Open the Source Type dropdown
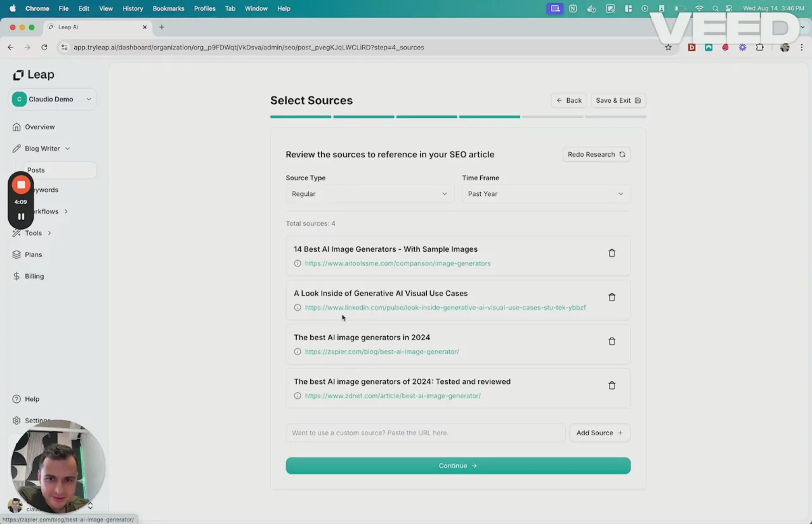The width and height of the screenshot is (812, 524). point(369,194)
